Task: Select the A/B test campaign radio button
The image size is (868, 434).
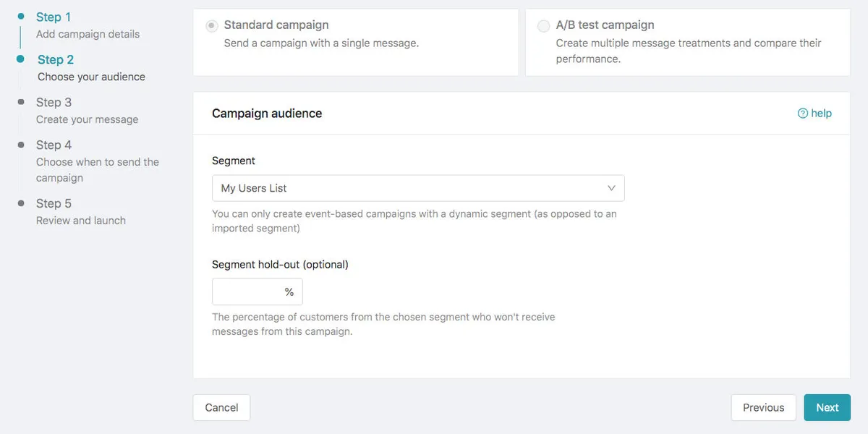Action: click(543, 26)
